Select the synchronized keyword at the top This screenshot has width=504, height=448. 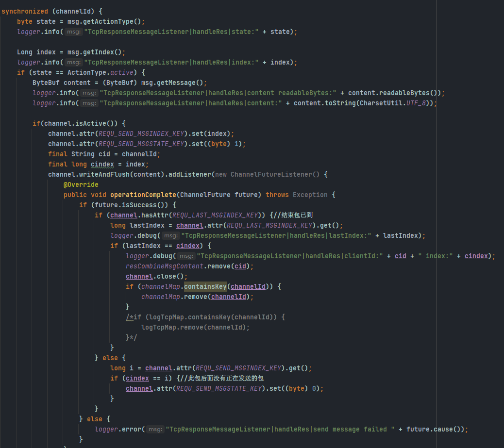24,11
